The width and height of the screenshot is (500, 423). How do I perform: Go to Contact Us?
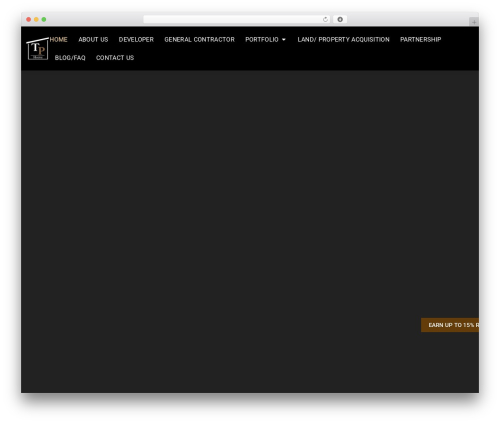click(x=115, y=58)
